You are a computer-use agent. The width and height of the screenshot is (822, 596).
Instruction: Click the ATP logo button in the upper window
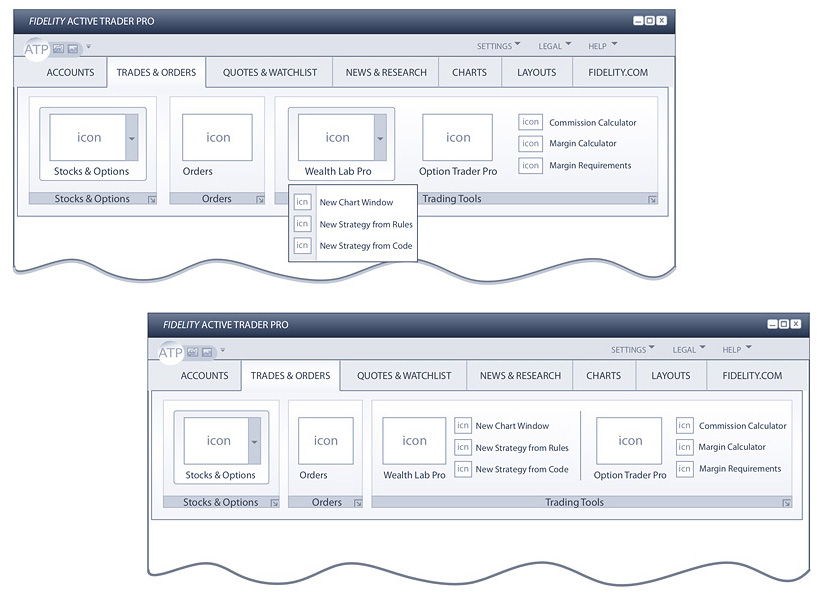(36, 49)
